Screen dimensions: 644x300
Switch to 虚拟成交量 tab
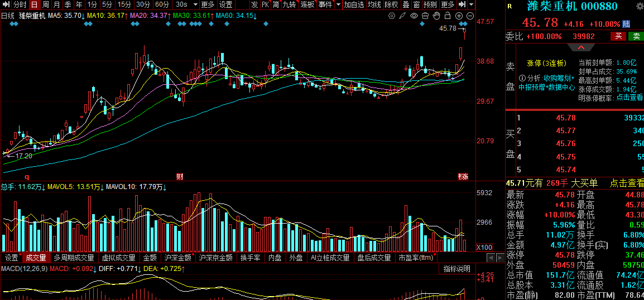point(118,258)
